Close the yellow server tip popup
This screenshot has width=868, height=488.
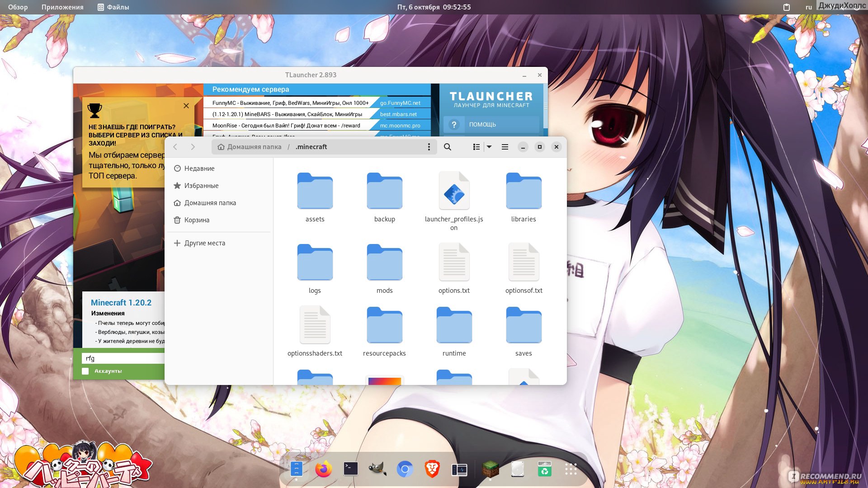(x=186, y=106)
